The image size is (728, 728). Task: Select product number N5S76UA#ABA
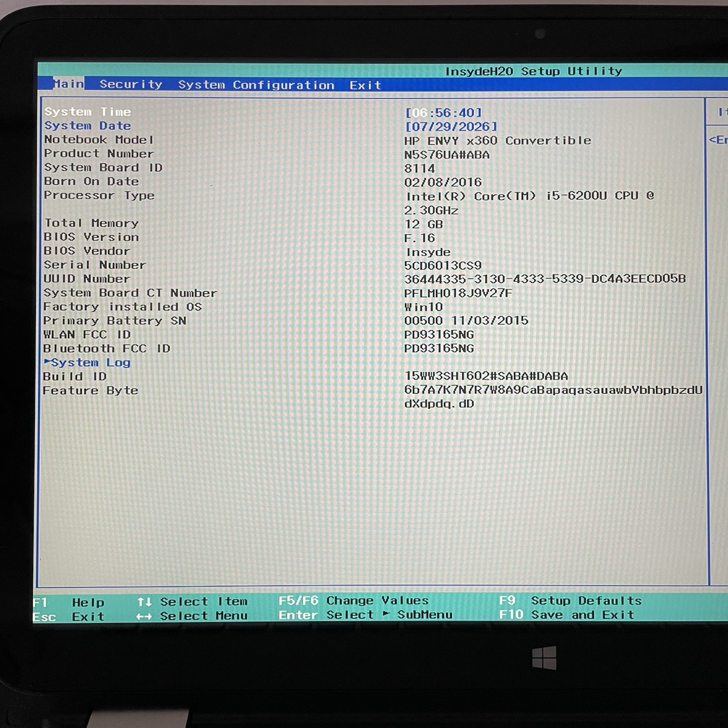click(x=447, y=155)
